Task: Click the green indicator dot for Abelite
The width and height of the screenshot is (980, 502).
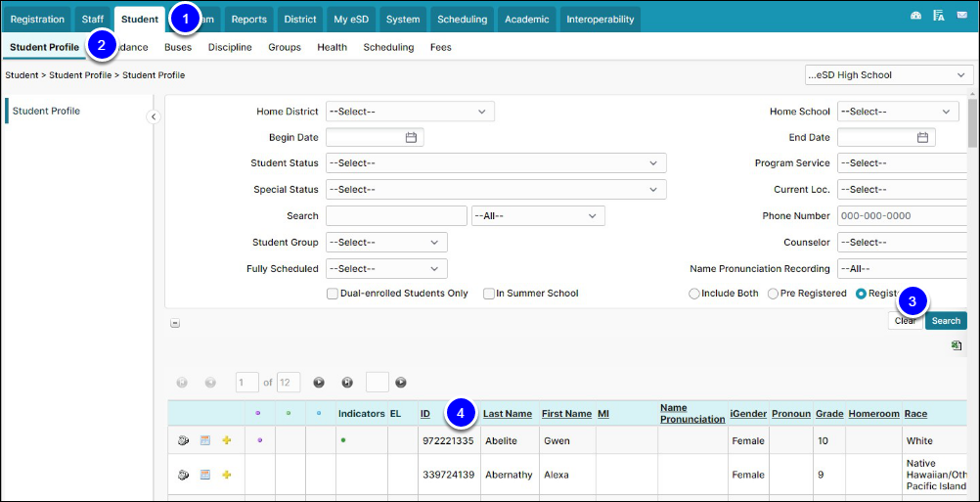Action: point(343,440)
